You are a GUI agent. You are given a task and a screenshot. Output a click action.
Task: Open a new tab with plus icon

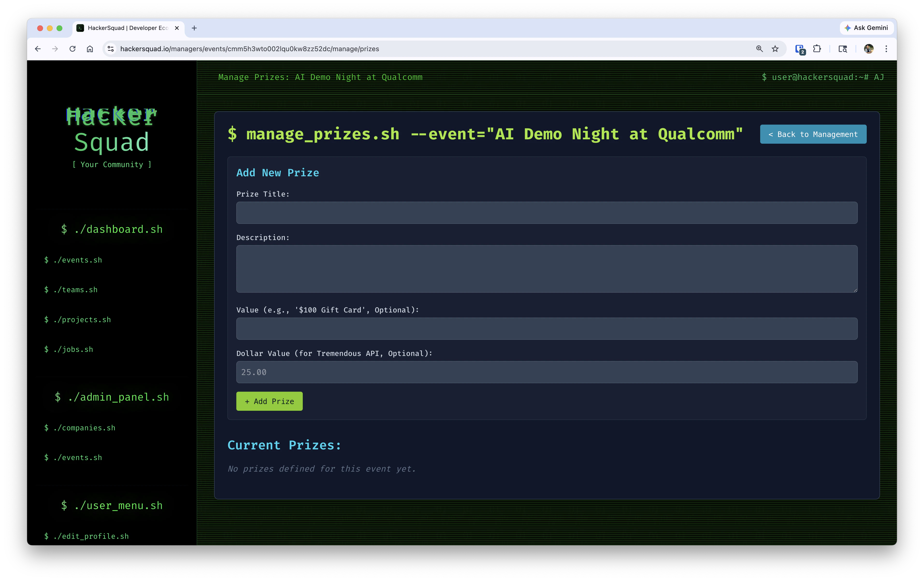tap(194, 28)
